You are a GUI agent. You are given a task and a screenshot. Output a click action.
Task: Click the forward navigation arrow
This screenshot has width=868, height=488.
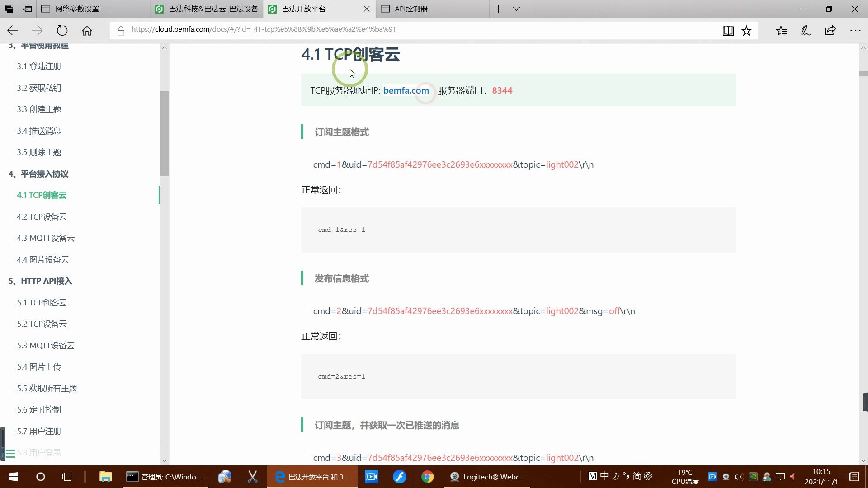37,30
